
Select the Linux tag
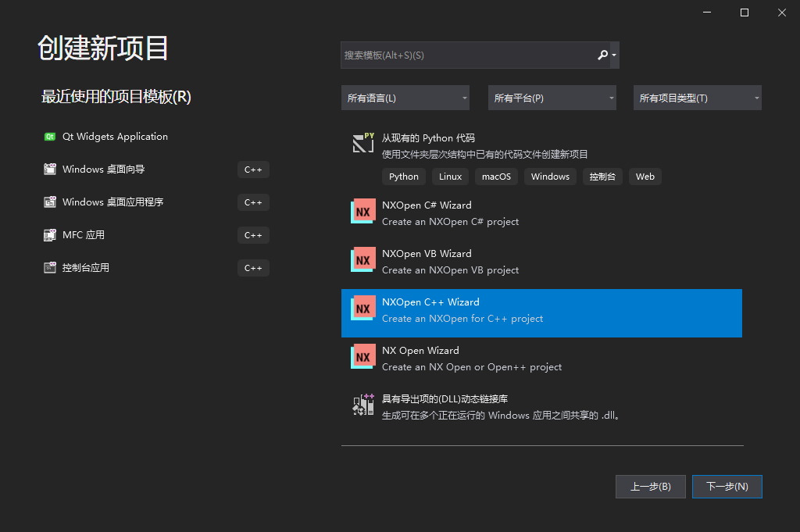point(451,177)
